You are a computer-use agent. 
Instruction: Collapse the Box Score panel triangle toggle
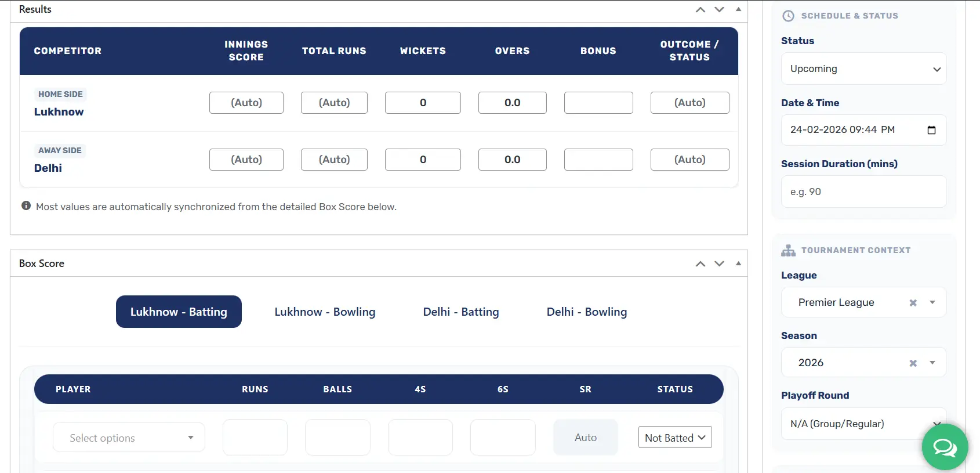[x=738, y=263]
